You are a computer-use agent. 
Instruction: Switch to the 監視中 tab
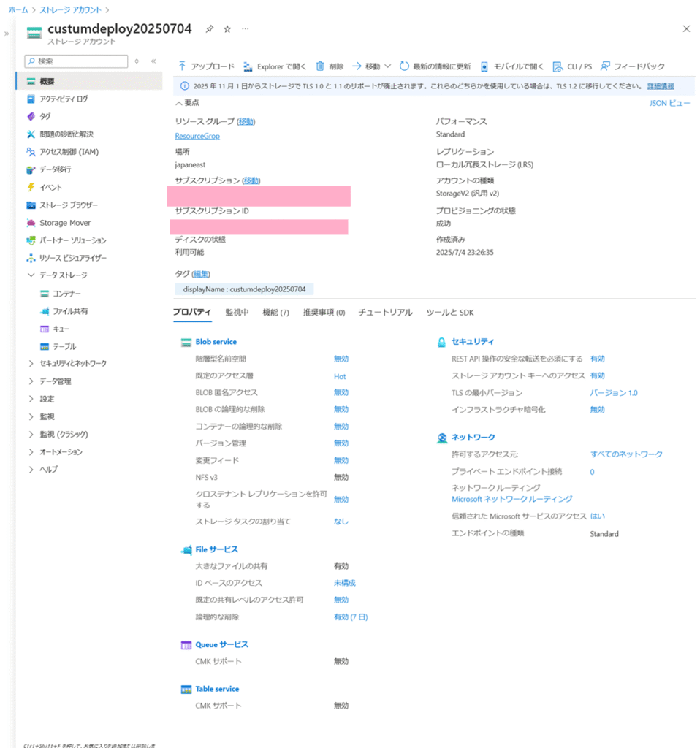tap(237, 313)
